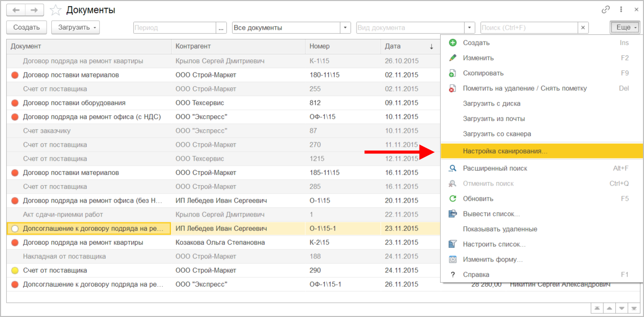Click the star to favorite Документы
The image size is (644, 317).
click(x=56, y=10)
